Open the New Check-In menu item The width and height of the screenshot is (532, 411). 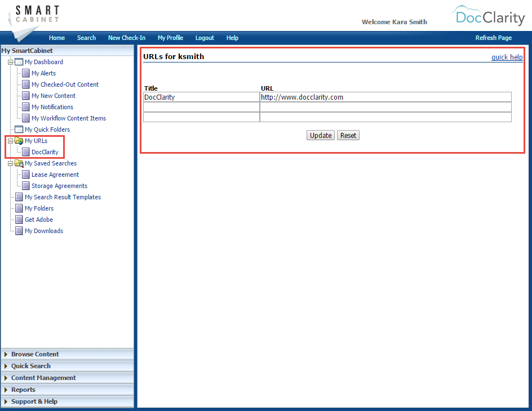(126, 38)
